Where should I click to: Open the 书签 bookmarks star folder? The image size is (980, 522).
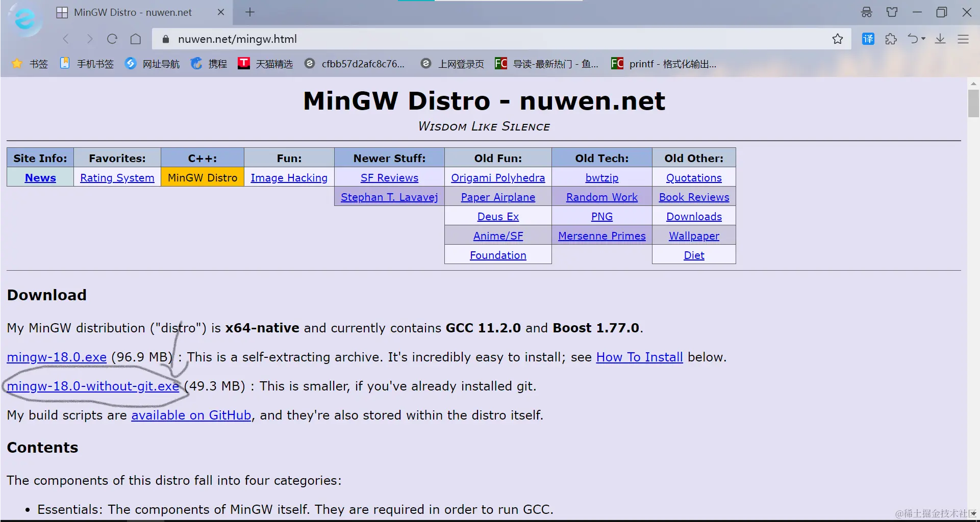coord(30,64)
